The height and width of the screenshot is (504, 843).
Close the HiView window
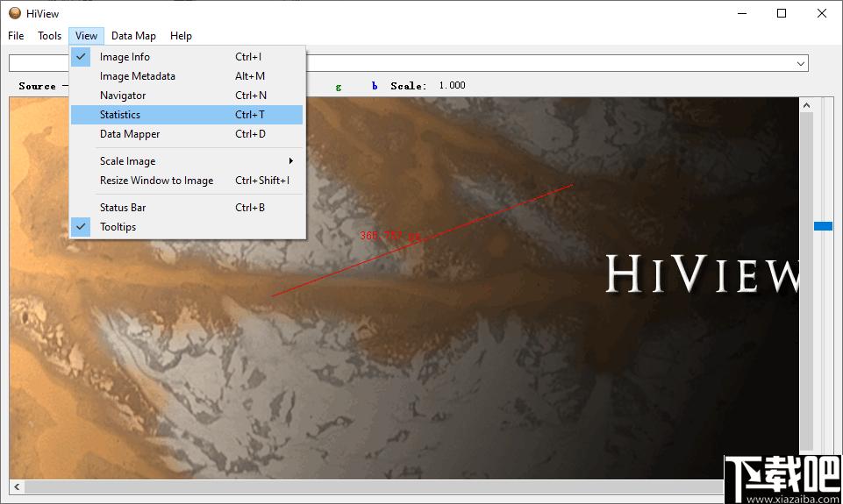coord(821,13)
